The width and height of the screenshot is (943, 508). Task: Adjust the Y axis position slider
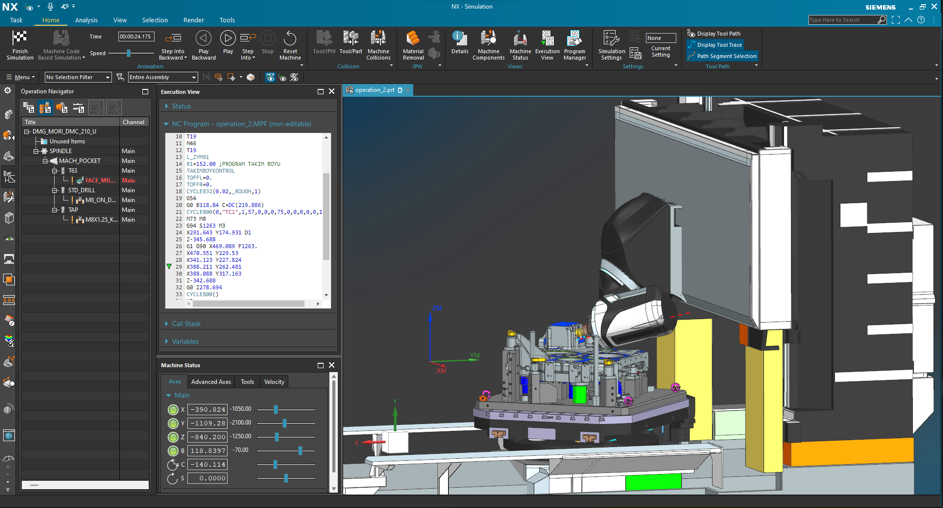click(286, 423)
